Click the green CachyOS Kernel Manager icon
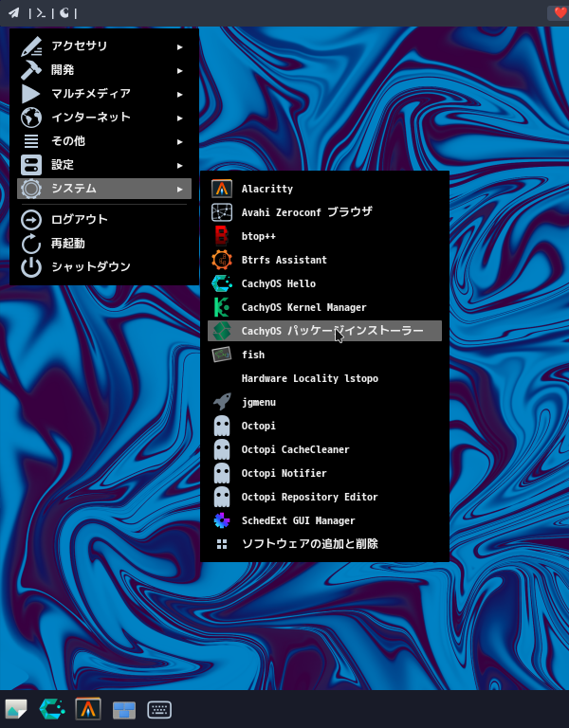Screen dimensions: 569x728 [x=222, y=307]
